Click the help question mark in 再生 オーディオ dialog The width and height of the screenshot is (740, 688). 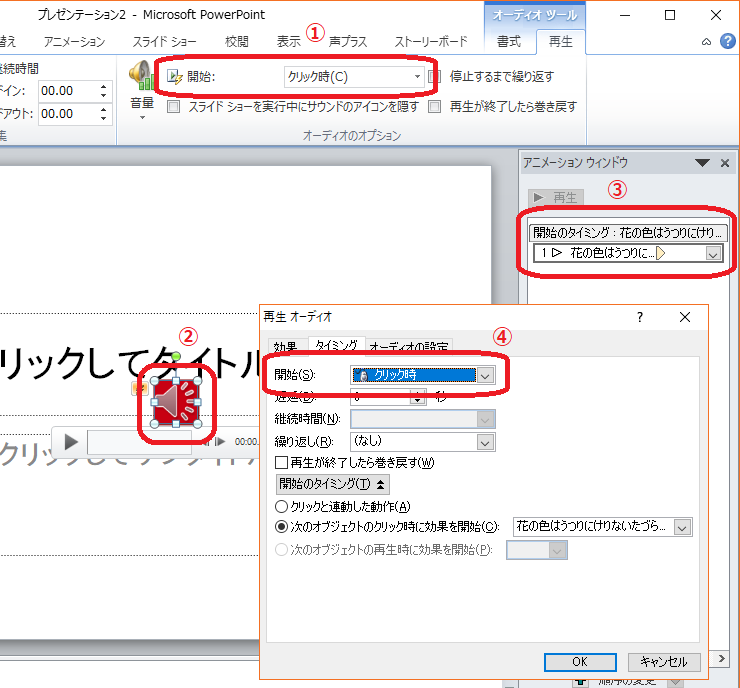pyautogui.click(x=640, y=317)
